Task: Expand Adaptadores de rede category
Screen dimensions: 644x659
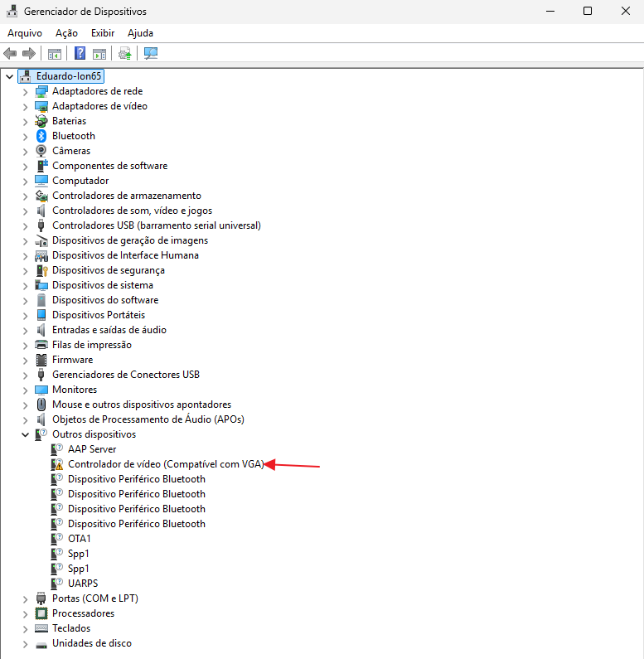Action: [25, 92]
